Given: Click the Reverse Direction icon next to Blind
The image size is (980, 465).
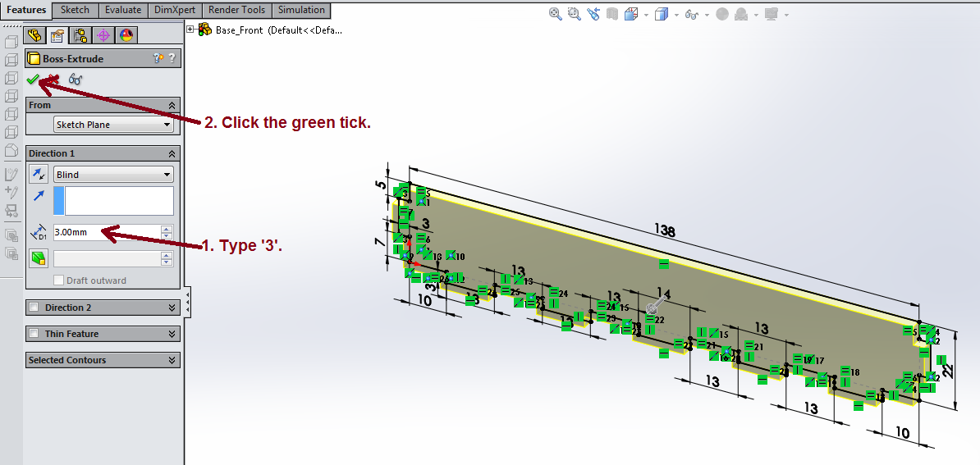Looking at the screenshot, I should pos(39,174).
